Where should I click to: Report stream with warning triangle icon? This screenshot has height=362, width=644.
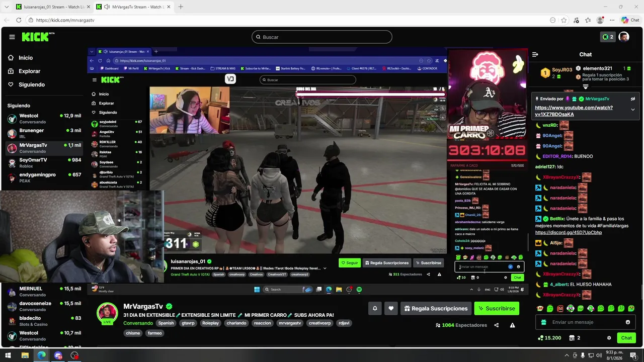tap(512, 325)
